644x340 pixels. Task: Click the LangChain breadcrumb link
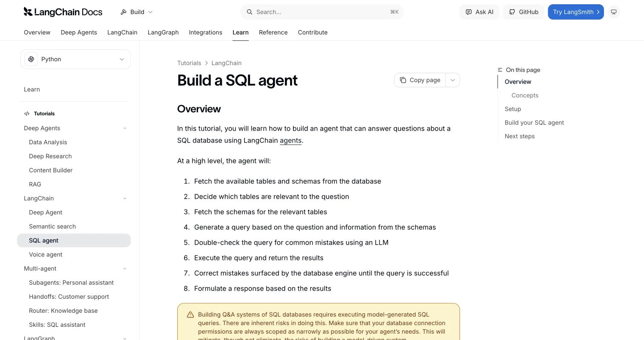(x=227, y=63)
